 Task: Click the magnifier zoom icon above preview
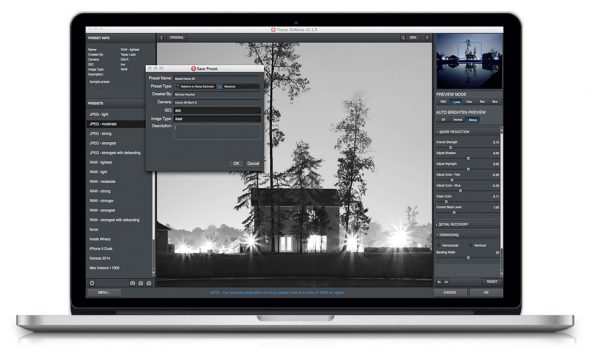(x=403, y=38)
